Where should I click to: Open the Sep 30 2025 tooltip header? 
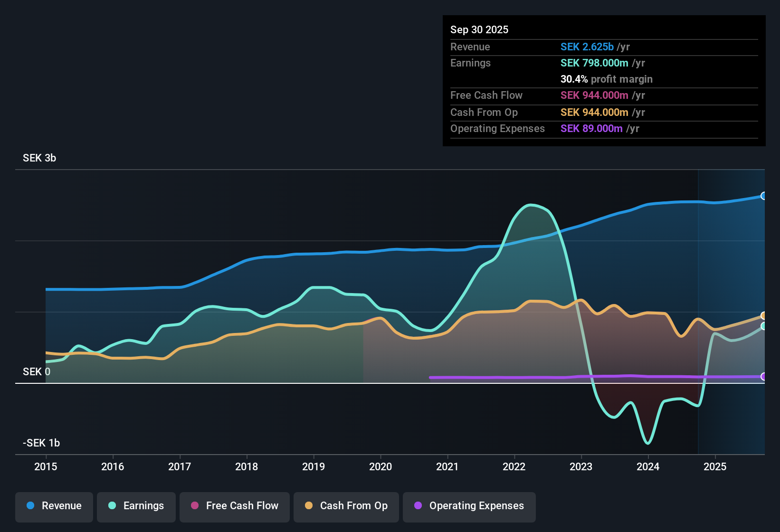click(x=479, y=29)
